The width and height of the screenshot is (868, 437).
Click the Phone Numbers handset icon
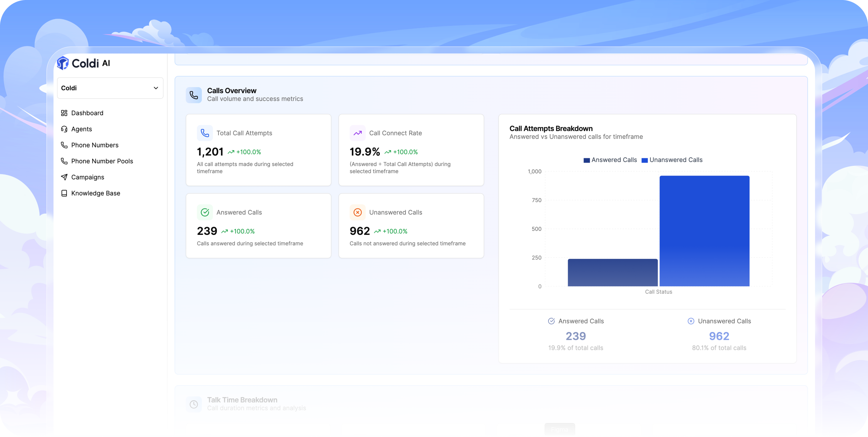64,145
